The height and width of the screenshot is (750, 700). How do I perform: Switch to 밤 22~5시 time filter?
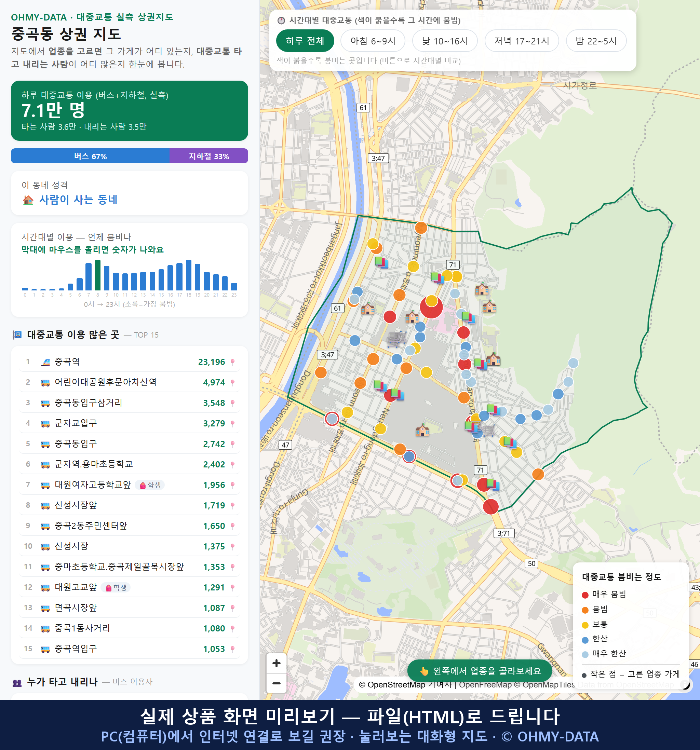tap(596, 41)
